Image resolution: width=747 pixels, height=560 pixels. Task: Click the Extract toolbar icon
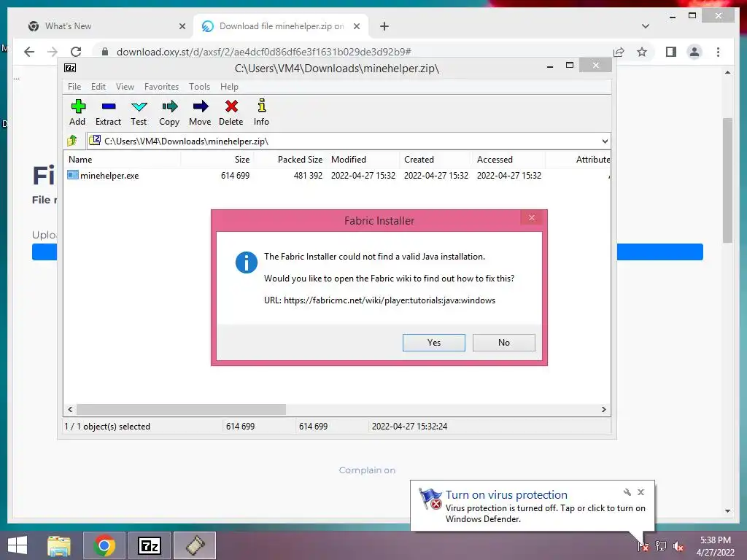point(109,106)
